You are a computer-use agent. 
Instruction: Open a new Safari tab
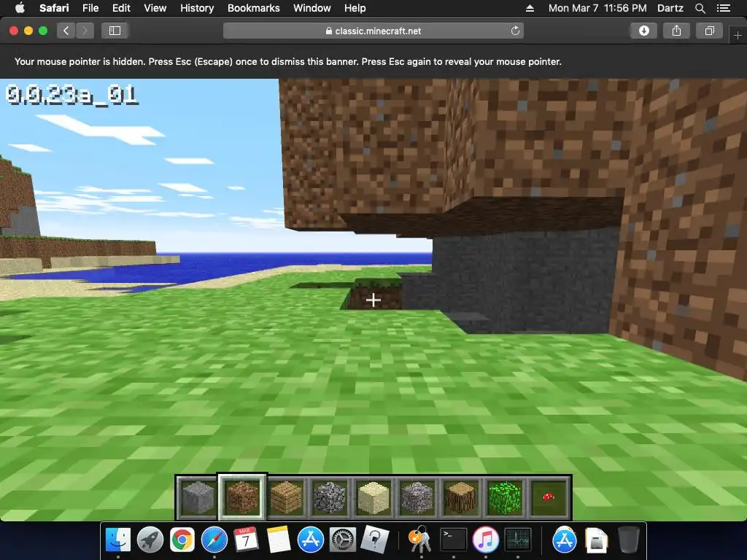738,35
